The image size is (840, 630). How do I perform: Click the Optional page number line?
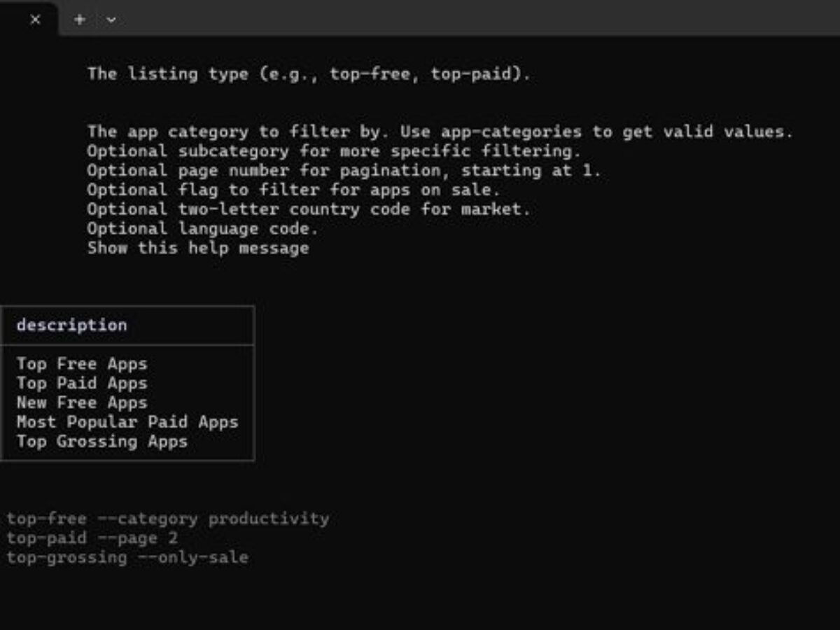(x=344, y=171)
